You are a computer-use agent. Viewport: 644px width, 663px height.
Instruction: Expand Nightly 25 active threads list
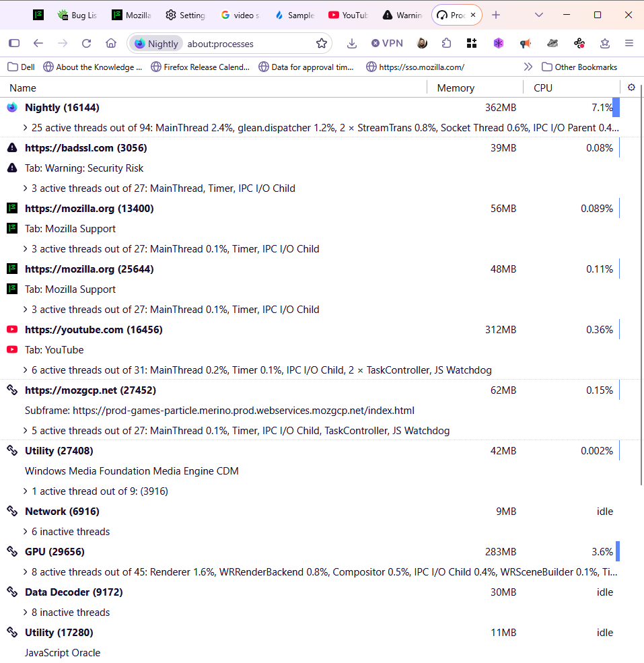[26, 128]
